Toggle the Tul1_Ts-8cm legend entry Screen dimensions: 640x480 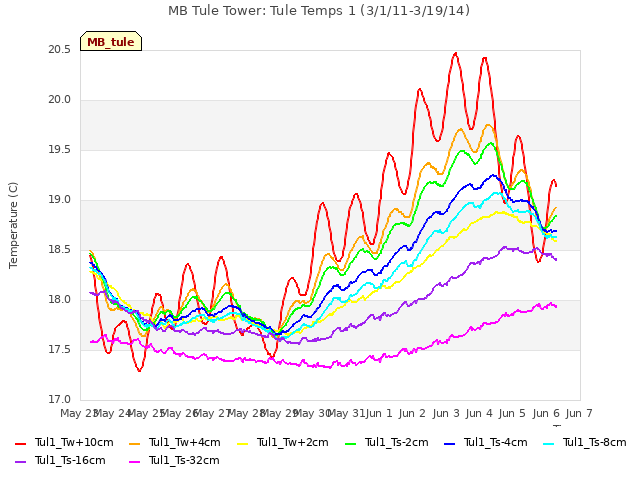coord(585,442)
